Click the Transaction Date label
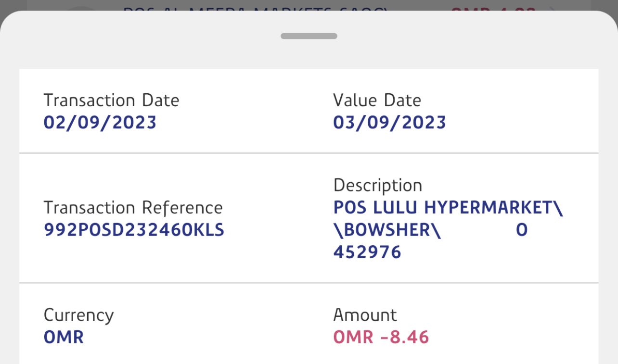Screen dimensions: 618x364 coord(111,100)
